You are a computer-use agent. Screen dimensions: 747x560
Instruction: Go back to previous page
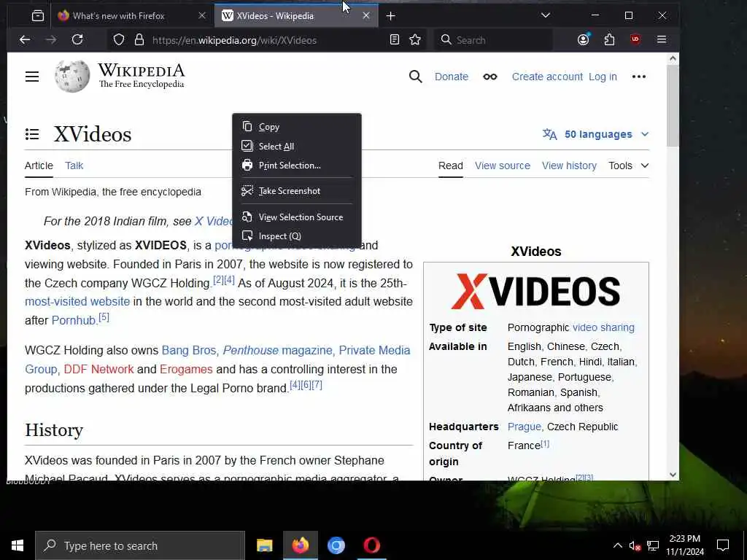(25, 39)
